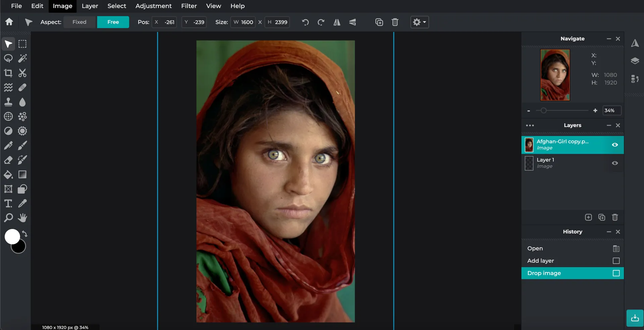644x330 pixels.
Task: Select the Crop tool
Action: click(x=8, y=73)
